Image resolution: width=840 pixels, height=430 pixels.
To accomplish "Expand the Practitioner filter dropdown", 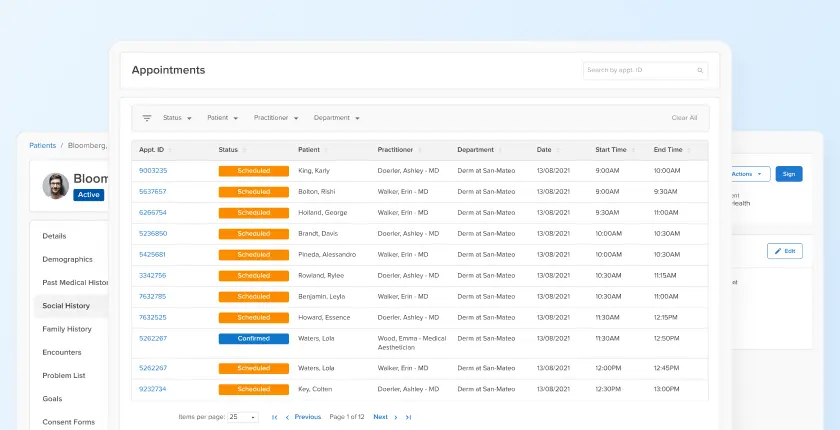I will (x=276, y=118).
